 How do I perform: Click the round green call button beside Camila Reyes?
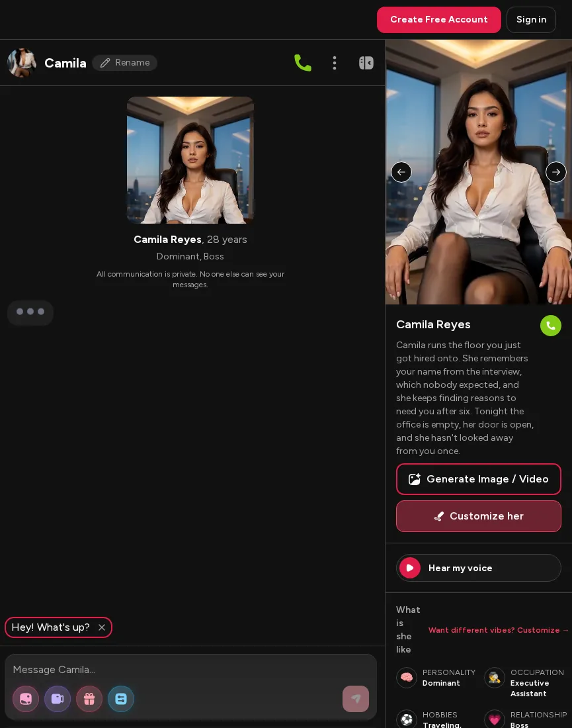point(551,326)
